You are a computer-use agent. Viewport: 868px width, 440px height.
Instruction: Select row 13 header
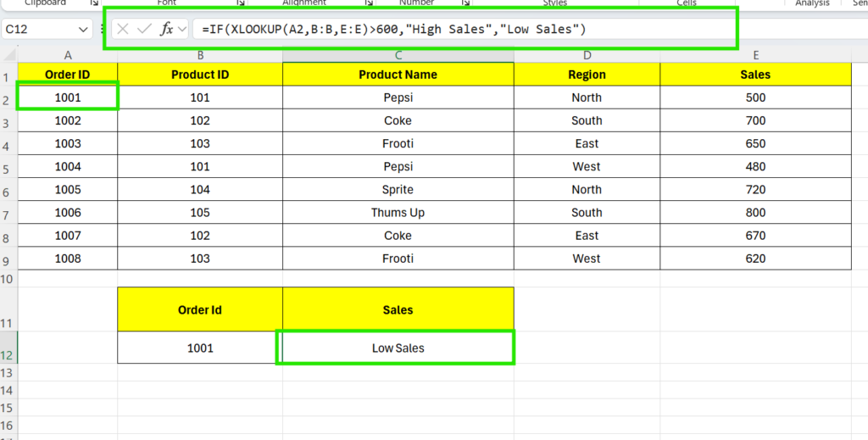click(x=8, y=372)
